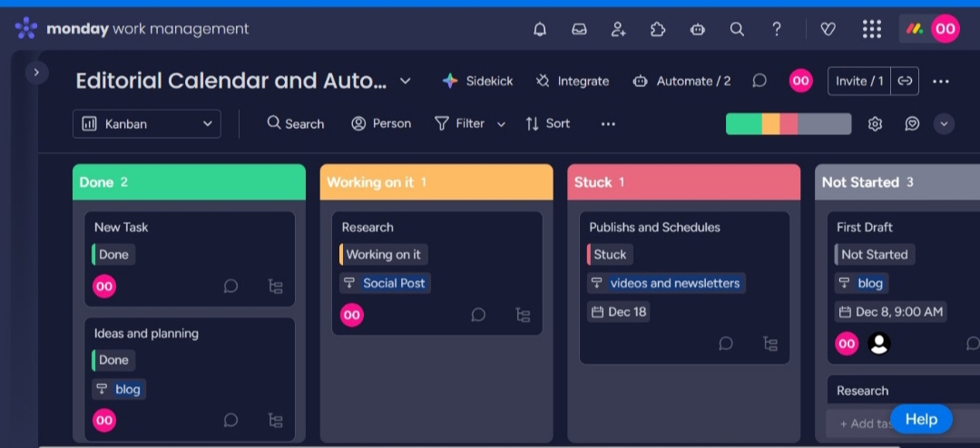Click the Working on it column header
Viewport: 980px width, 448px height.
(436, 181)
